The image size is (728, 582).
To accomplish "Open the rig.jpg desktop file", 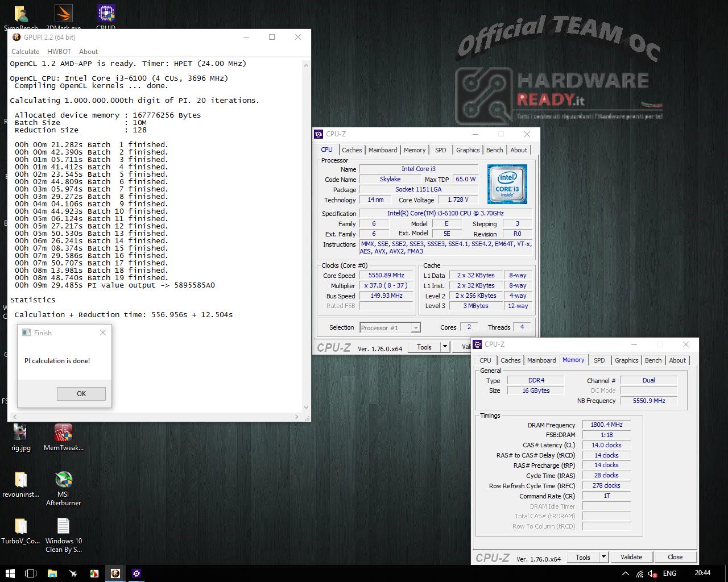I will pos(20,437).
